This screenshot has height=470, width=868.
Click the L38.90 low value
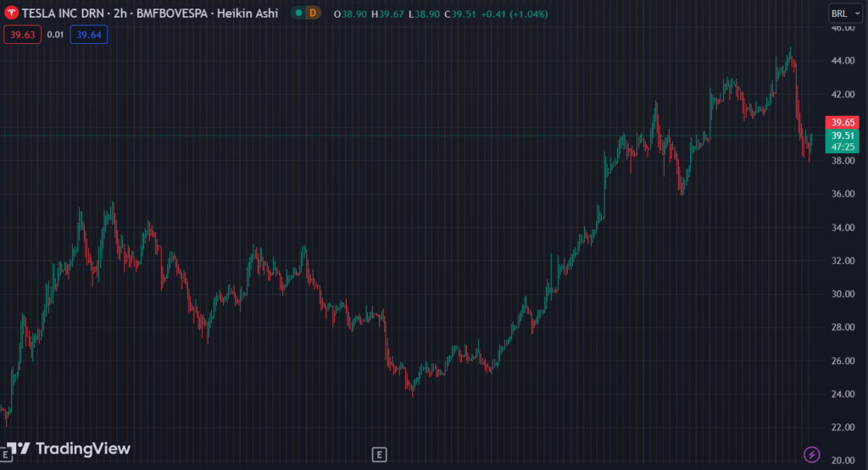[x=425, y=14]
